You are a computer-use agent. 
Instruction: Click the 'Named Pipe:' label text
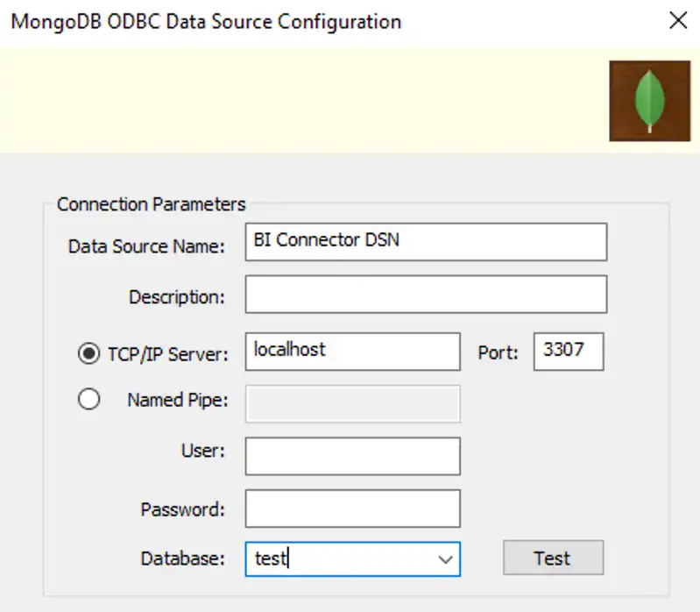pyautogui.click(x=177, y=401)
